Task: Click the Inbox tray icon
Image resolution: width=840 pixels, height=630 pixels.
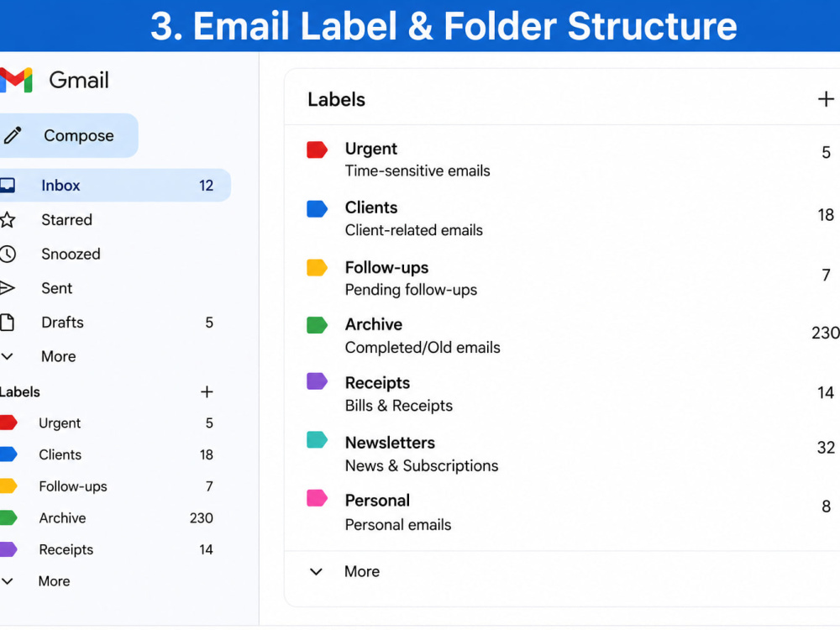Action: pyautogui.click(x=8, y=186)
